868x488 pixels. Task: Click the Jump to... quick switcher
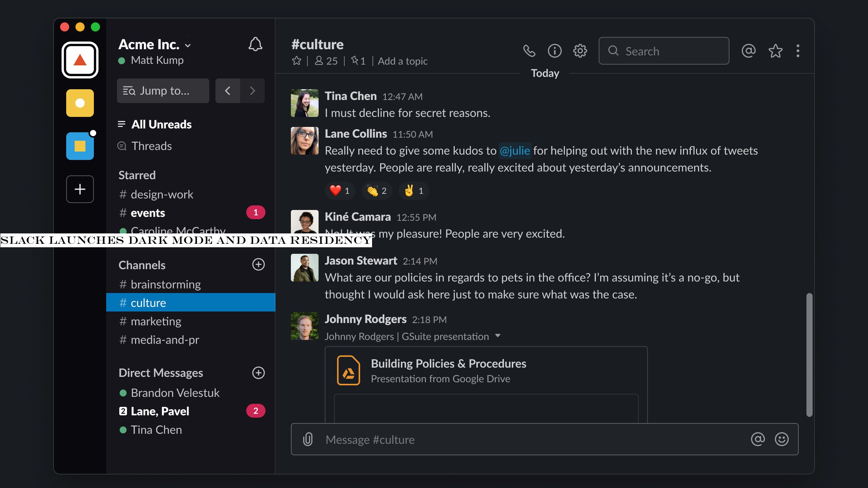pyautogui.click(x=163, y=91)
